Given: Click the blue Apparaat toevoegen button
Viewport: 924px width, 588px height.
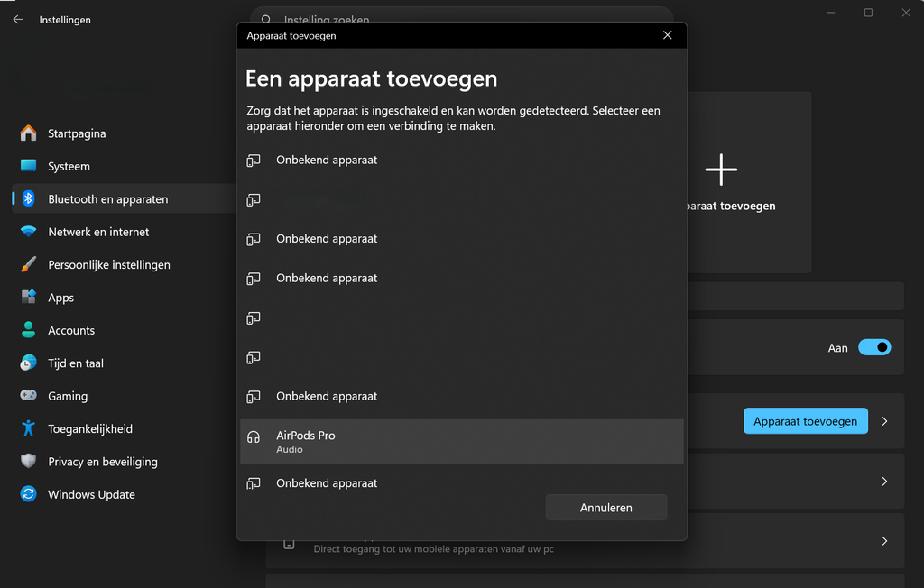Looking at the screenshot, I should point(806,421).
